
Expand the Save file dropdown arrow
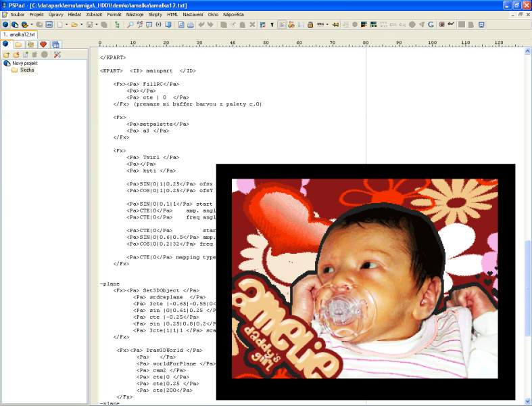click(97, 24)
